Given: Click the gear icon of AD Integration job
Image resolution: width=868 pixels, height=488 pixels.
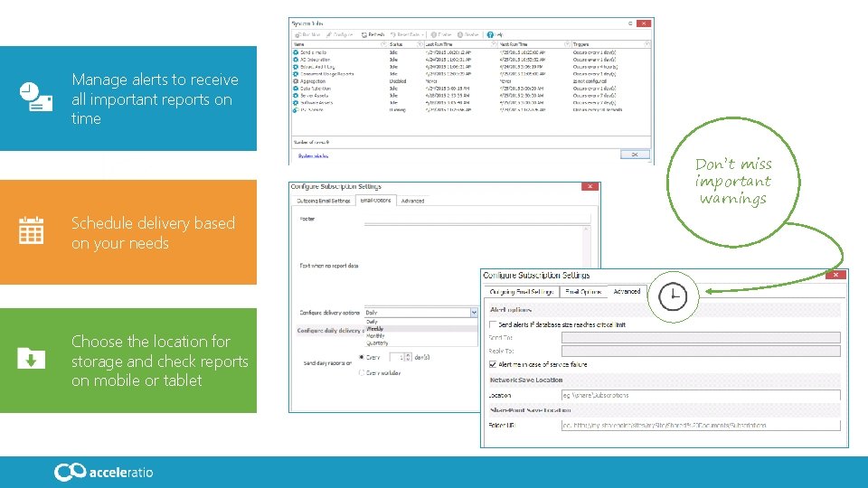Looking at the screenshot, I should click(296, 60).
